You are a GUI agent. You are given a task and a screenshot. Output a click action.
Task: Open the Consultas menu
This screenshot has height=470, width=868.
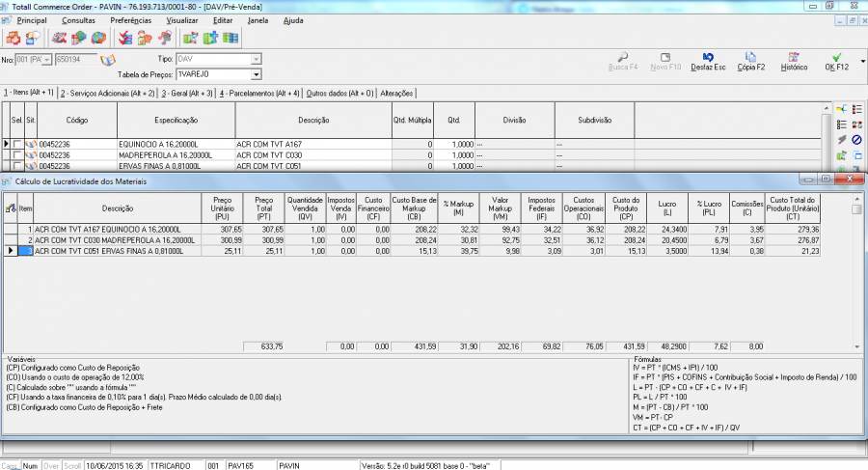click(x=78, y=19)
